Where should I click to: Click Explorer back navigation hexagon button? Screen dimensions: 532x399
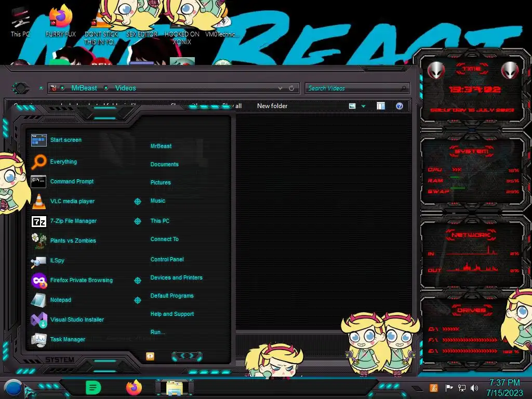point(21,88)
